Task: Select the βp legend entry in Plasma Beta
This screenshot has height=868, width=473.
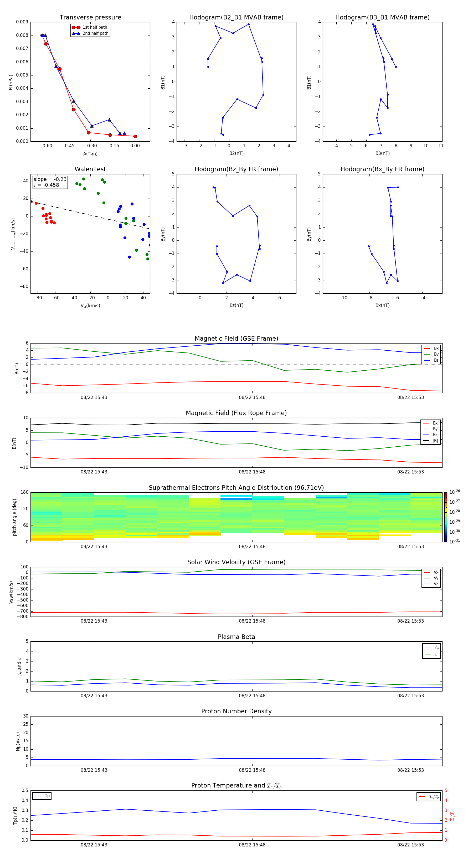Action: pos(431,647)
